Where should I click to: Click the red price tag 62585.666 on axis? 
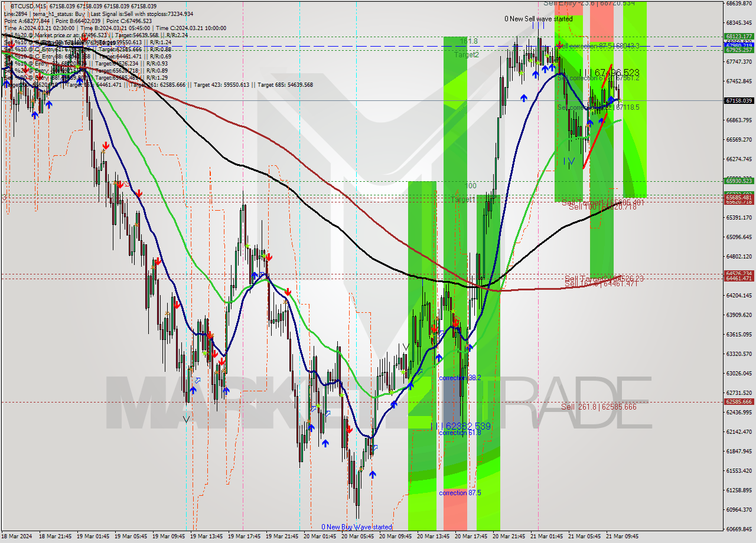(x=739, y=402)
